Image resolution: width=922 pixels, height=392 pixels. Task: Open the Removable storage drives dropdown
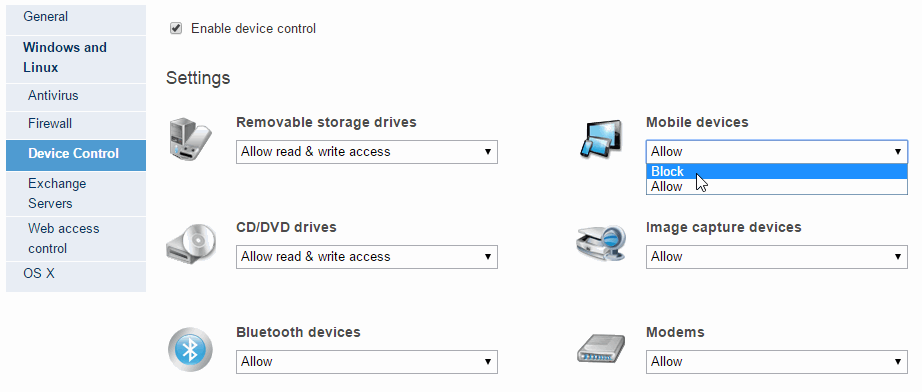pos(367,152)
